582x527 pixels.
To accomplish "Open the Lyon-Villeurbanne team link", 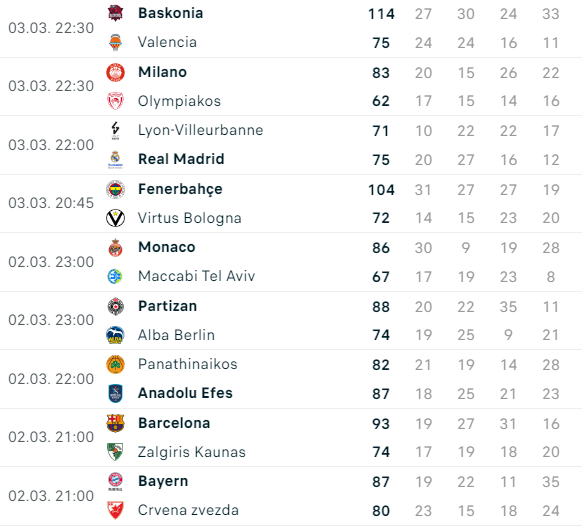I will [x=200, y=130].
